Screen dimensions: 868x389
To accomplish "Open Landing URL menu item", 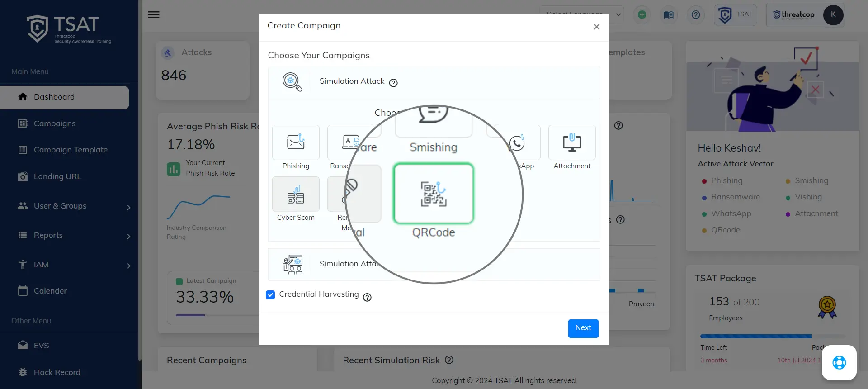I will pos(57,177).
